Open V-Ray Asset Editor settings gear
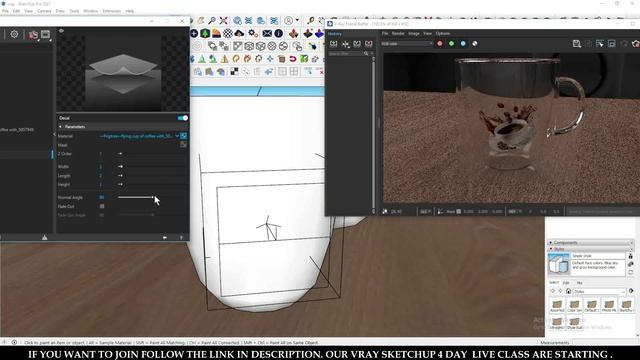The width and height of the screenshot is (640, 360). pyautogui.click(x=14, y=34)
